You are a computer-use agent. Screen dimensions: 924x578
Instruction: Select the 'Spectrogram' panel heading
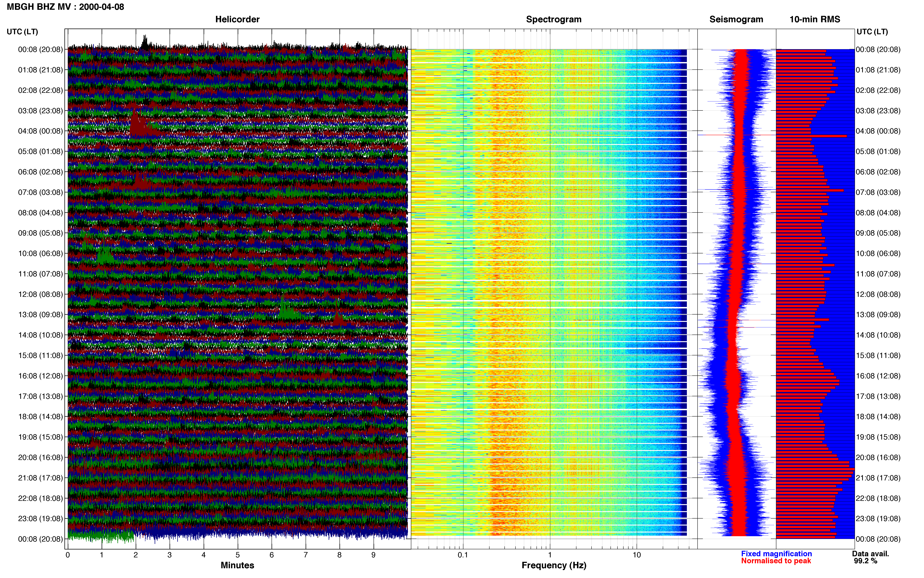point(554,20)
